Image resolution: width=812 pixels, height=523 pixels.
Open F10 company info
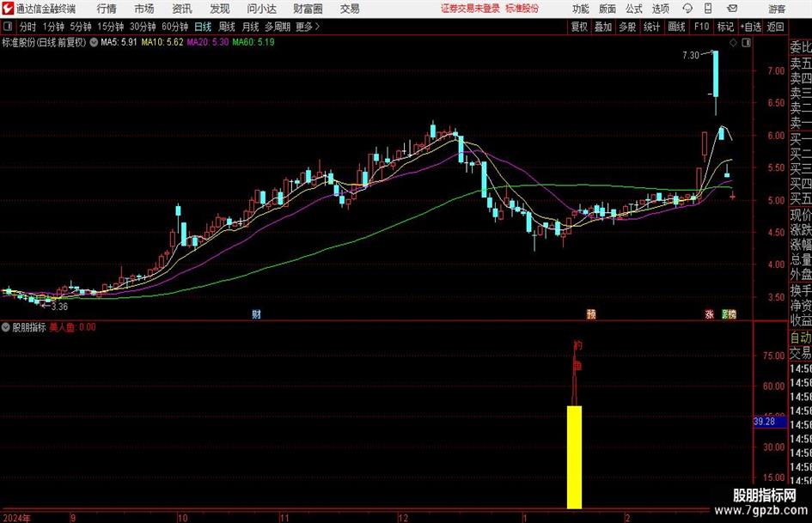point(702,27)
